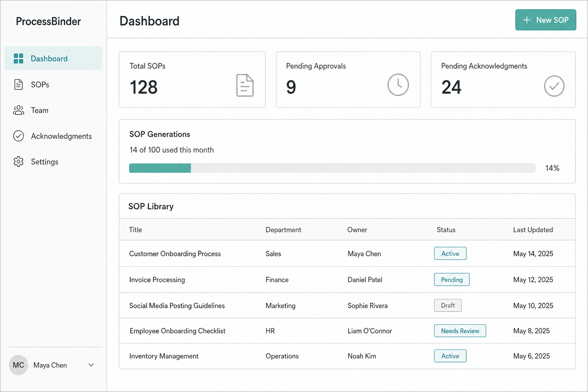Click the May 12, 2025 date

coord(533,279)
